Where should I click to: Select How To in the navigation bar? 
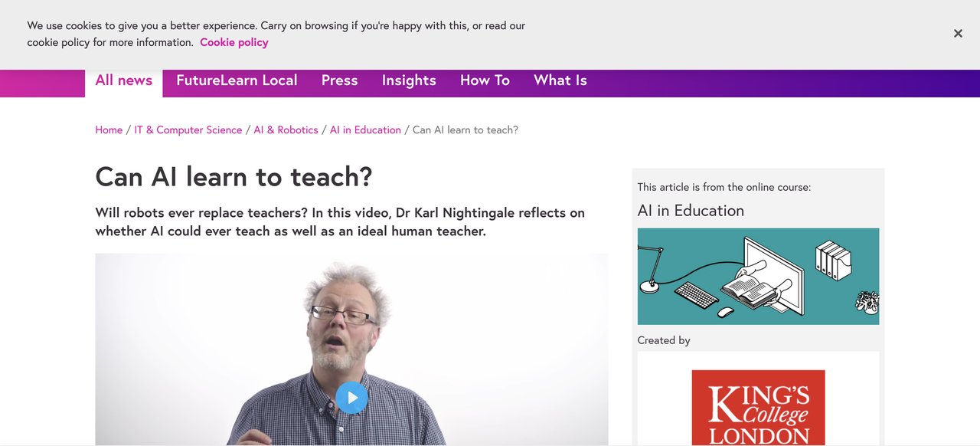pyautogui.click(x=484, y=80)
